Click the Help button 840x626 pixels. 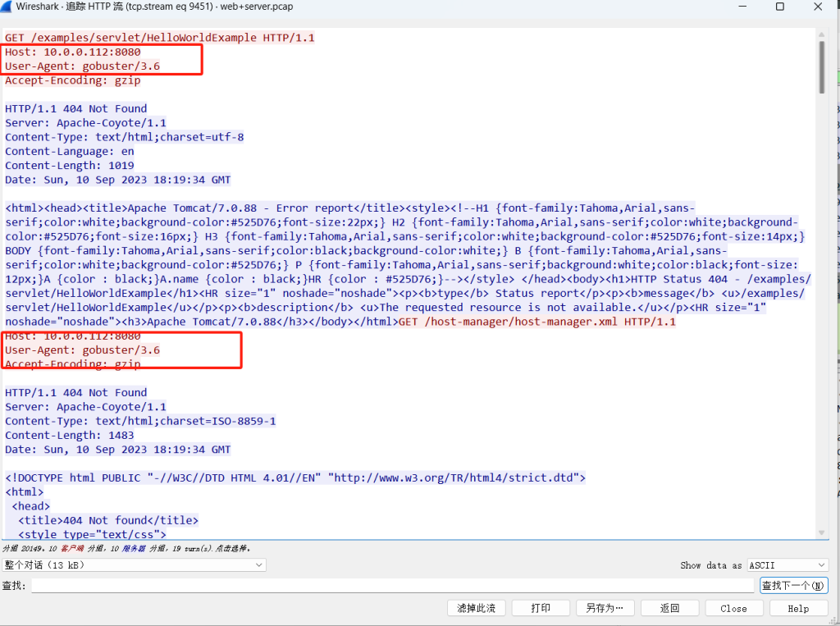pos(798,608)
